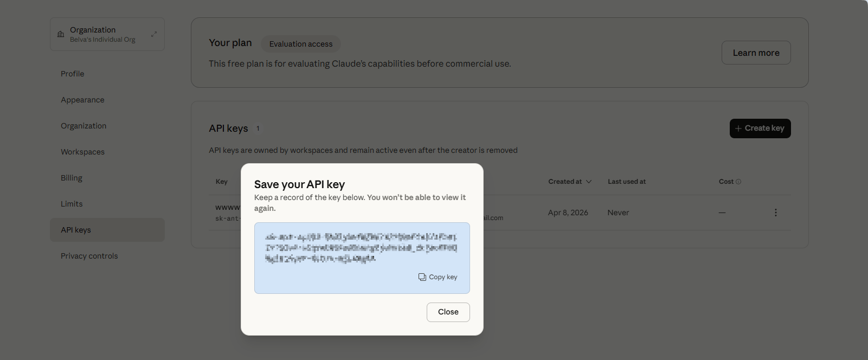Click the plus Create key button
Screen dimensions: 868x360
[760, 128]
